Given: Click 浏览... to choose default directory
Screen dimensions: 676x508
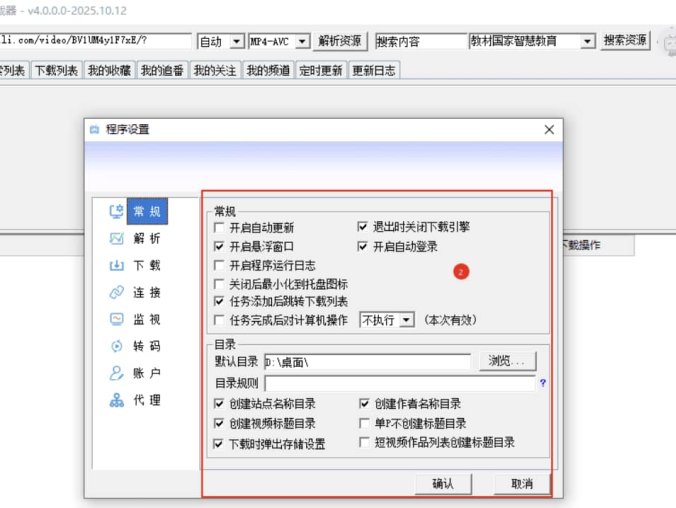Looking at the screenshot, I should pos(507,361).
